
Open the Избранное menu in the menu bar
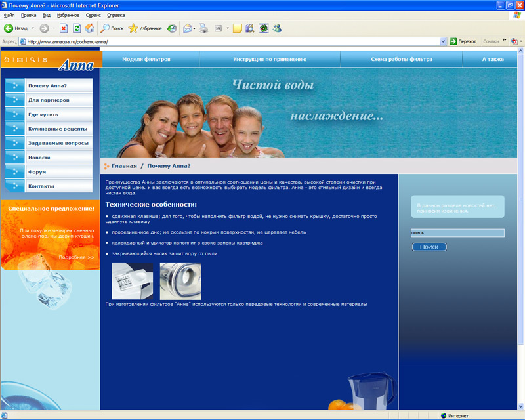(x=68, y=15)
